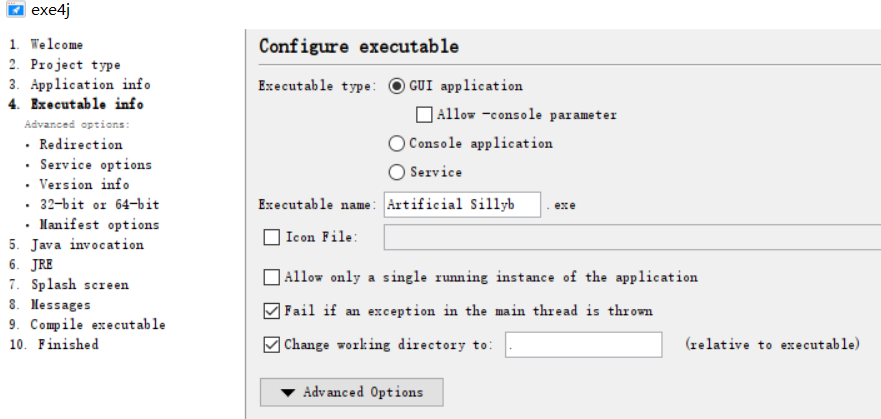
Task: Click the working directory input field
Action: point(583,345)
